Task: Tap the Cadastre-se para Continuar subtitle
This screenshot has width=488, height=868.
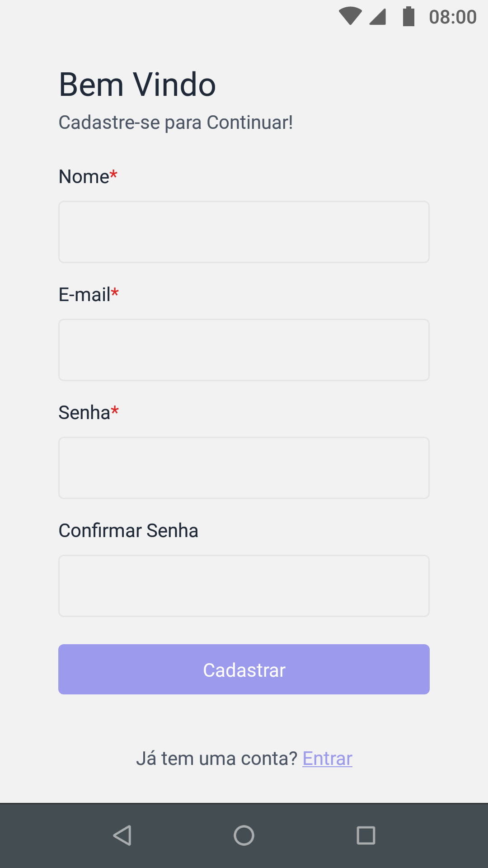Action: pos(176,123)
